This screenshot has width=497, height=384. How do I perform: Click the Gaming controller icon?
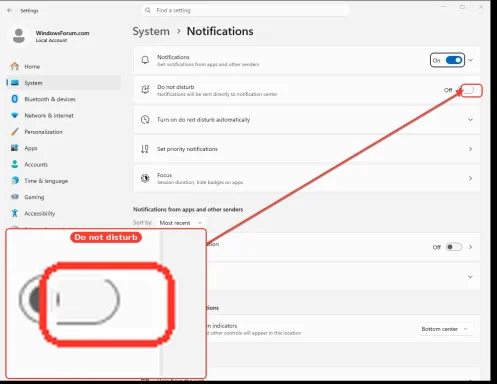point(15,197)
